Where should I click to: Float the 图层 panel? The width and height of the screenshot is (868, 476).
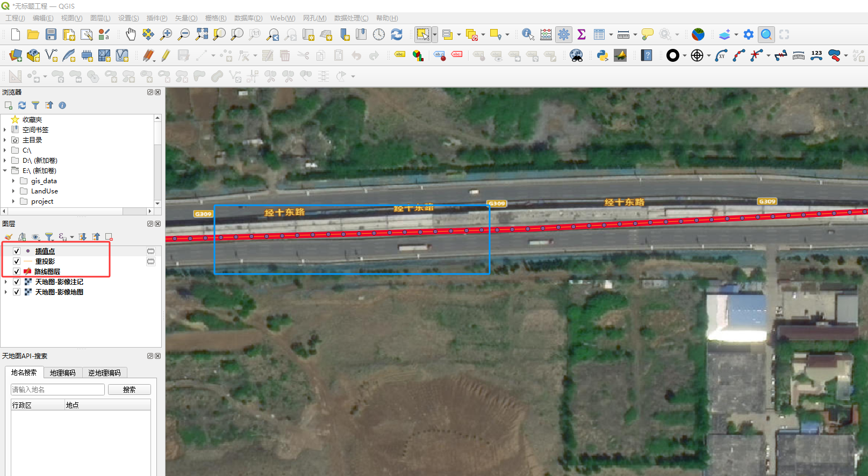(x=150, y=224)
